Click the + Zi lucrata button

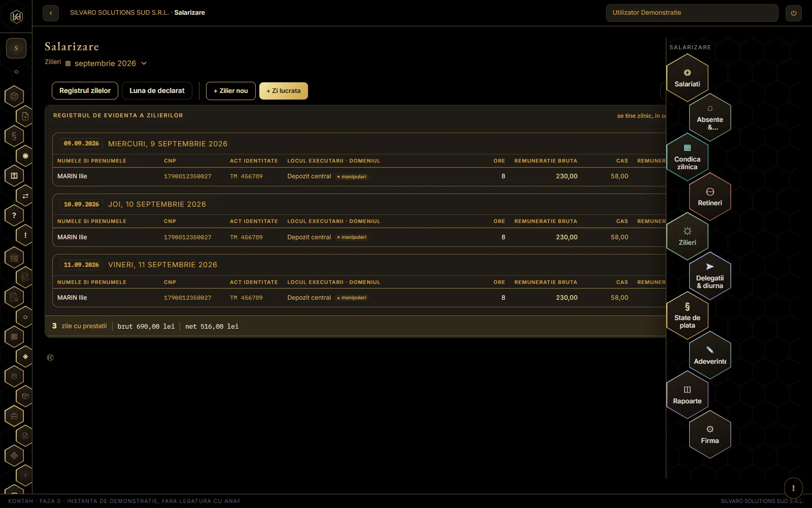[284, 91]
